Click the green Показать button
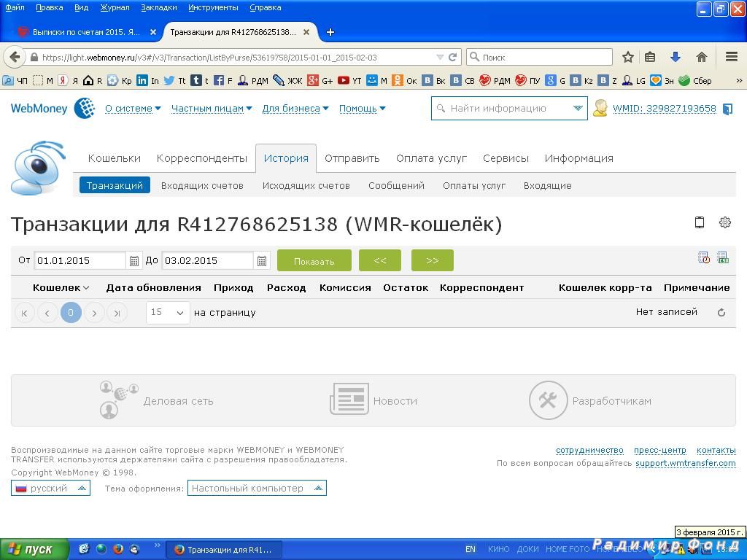Viewport: 747px width, 560px height. 314,260
